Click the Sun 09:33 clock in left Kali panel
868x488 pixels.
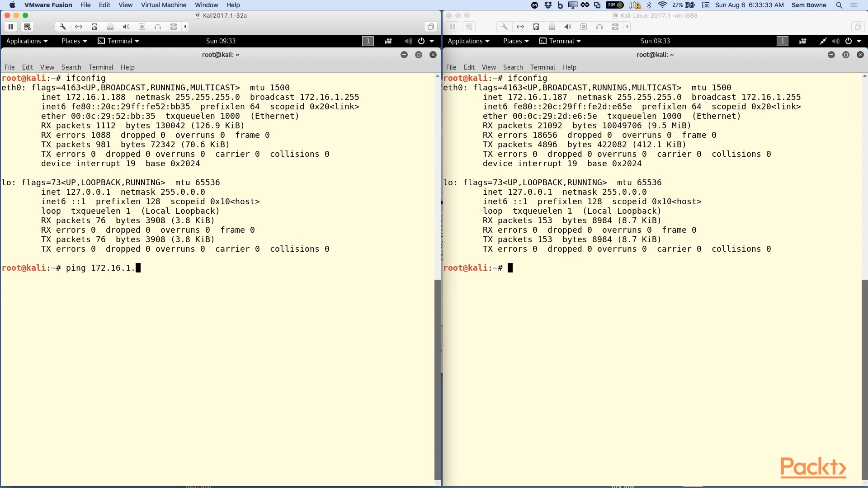pos(221,41)
